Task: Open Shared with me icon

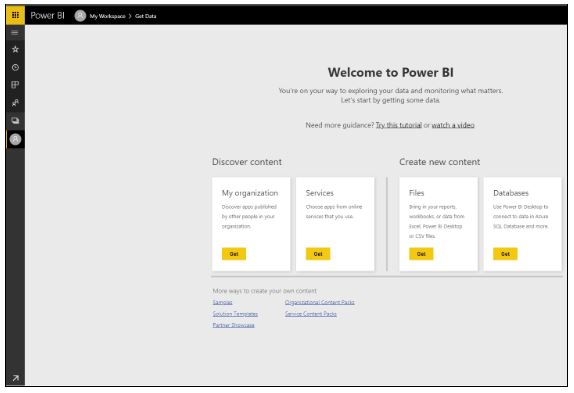Action: click(x=15, y=103)
